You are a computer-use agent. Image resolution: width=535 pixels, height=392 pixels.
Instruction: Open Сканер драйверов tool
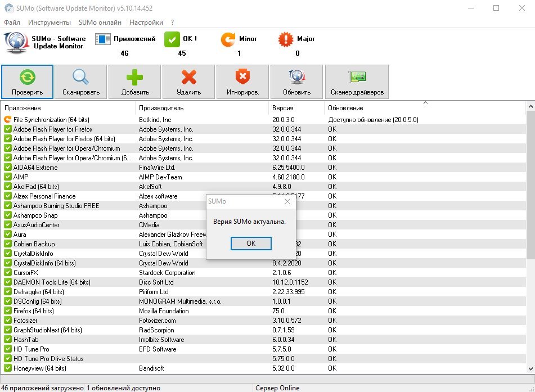coord(357,77)
